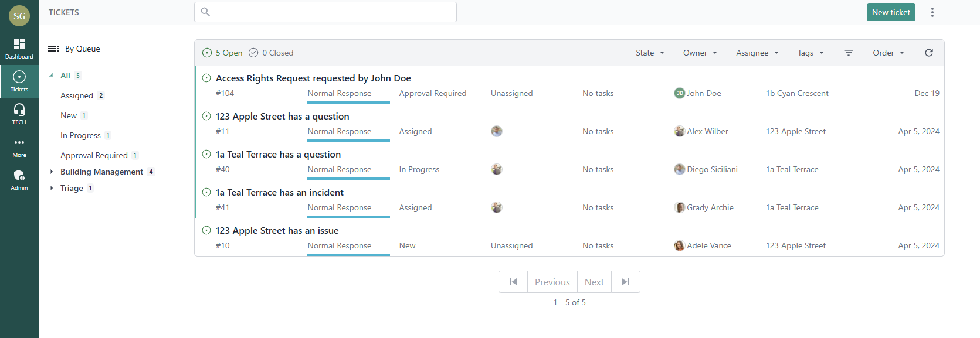Open the State filter dropdown

coord(650,53)
